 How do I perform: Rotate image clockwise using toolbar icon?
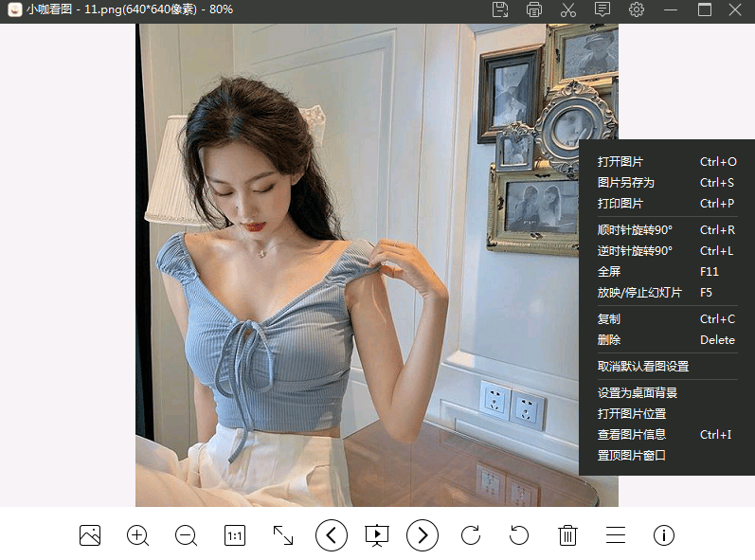[x=471, y=535]
